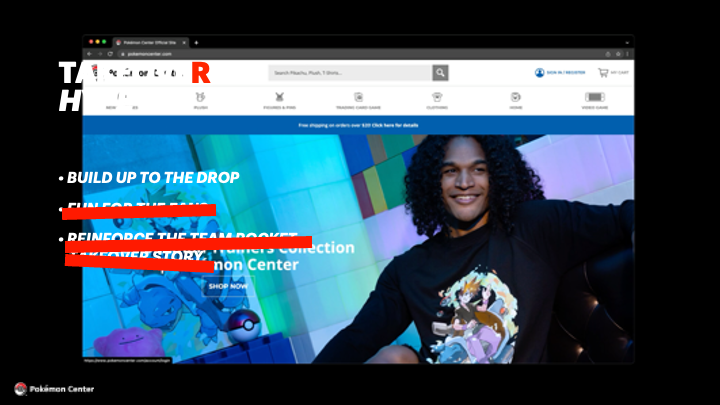Click the site security lock icon

[123, 54]
